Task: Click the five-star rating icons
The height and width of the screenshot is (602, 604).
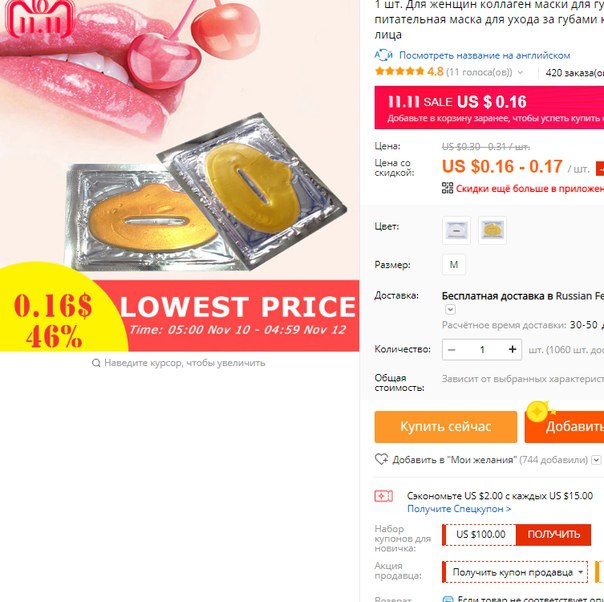Action: (x=399, y=72)
